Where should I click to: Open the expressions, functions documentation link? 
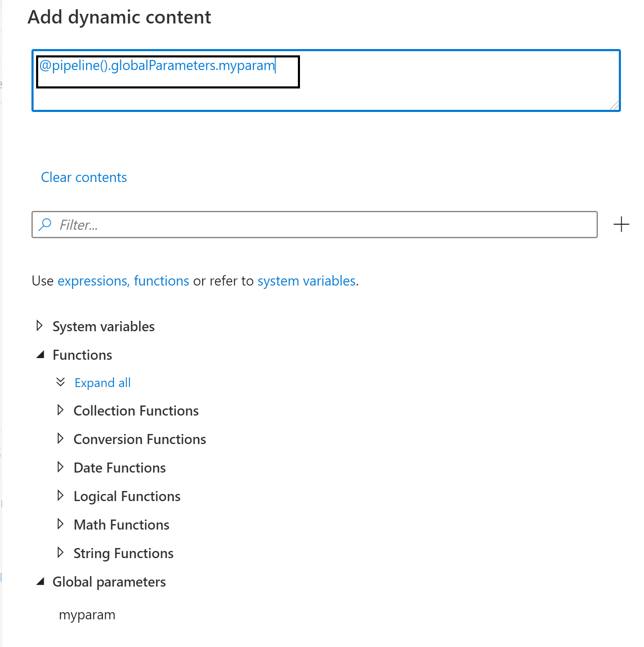click(123, 281)
